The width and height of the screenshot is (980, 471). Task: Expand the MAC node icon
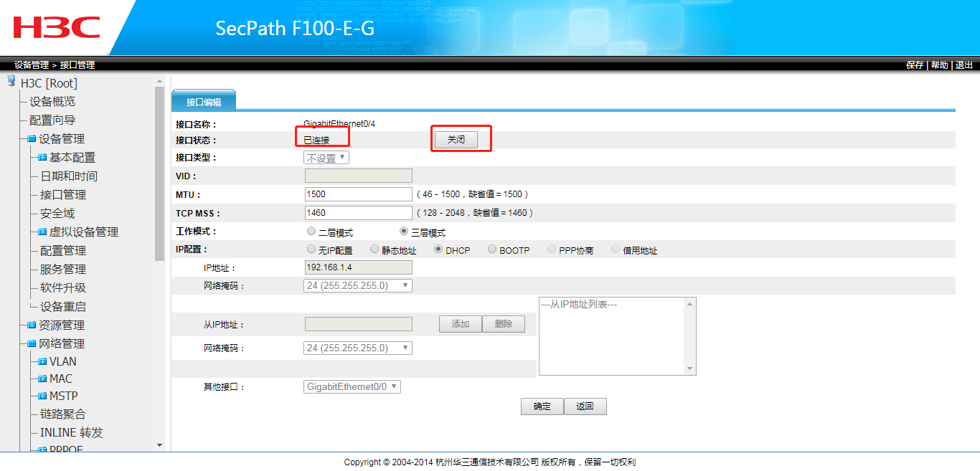(x=42, y=379)
